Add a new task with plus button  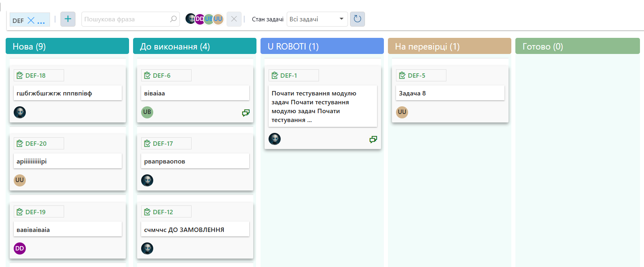click(68, 19)
